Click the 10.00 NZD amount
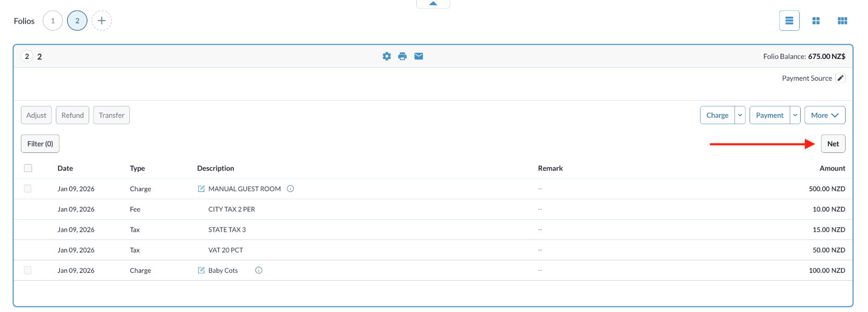Screen dimensions: 868x312 click(829, 209)
